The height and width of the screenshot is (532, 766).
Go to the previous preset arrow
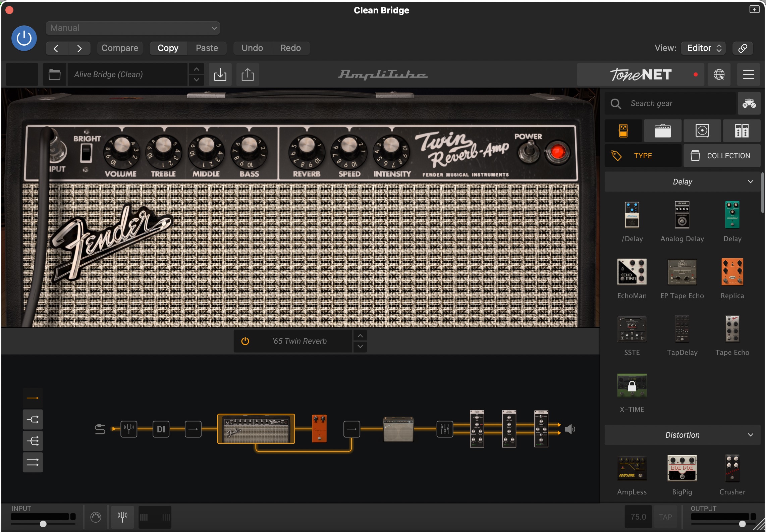tap(56, 48)
